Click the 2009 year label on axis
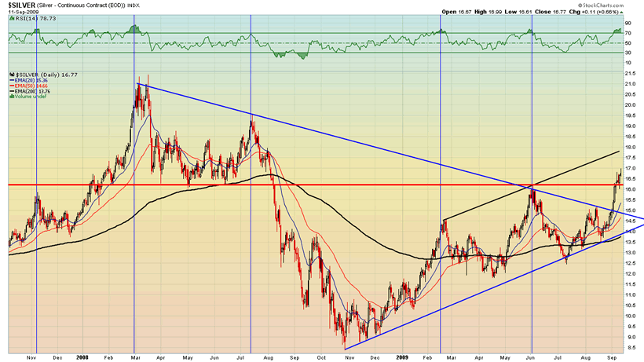This screenshot has height=362, width=644. (x=402, y=357)
